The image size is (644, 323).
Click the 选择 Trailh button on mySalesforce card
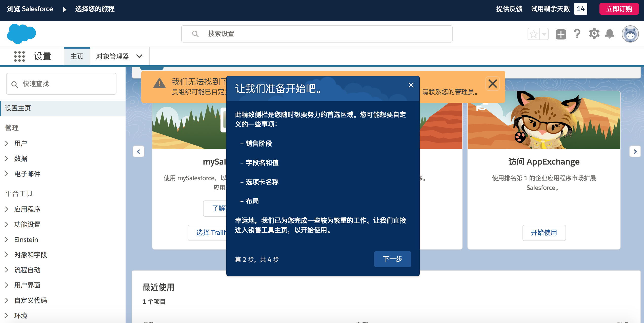click(x=207, y=232)
